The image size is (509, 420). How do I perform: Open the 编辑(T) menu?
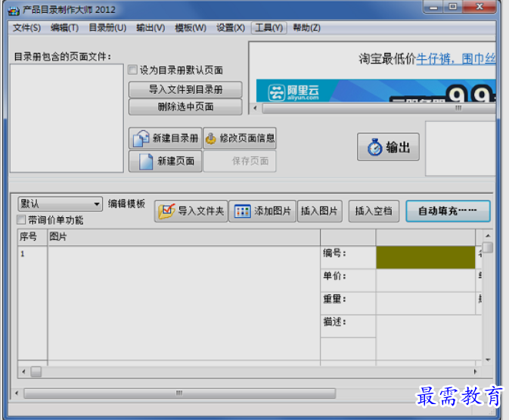(64, 28)
